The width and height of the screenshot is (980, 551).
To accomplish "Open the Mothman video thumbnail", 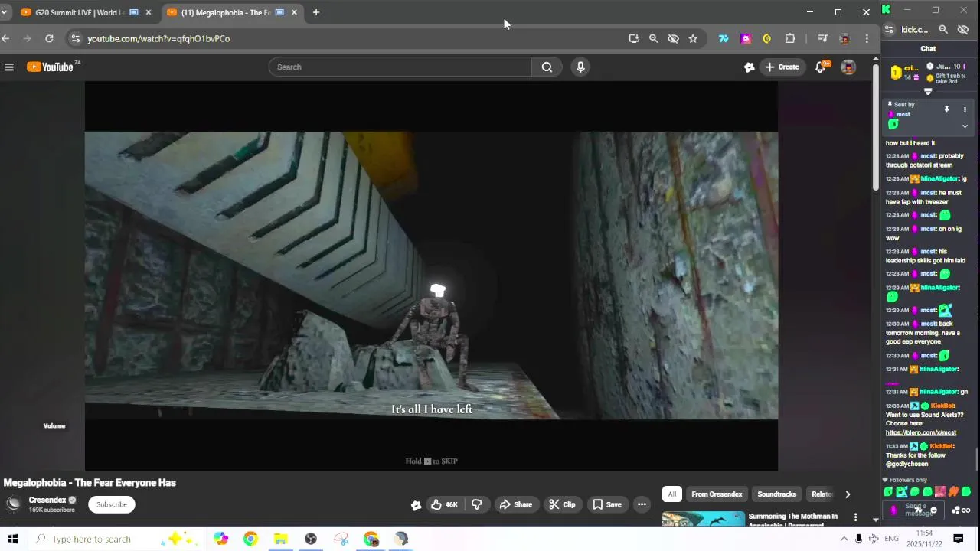I will (x=703, y=519).
